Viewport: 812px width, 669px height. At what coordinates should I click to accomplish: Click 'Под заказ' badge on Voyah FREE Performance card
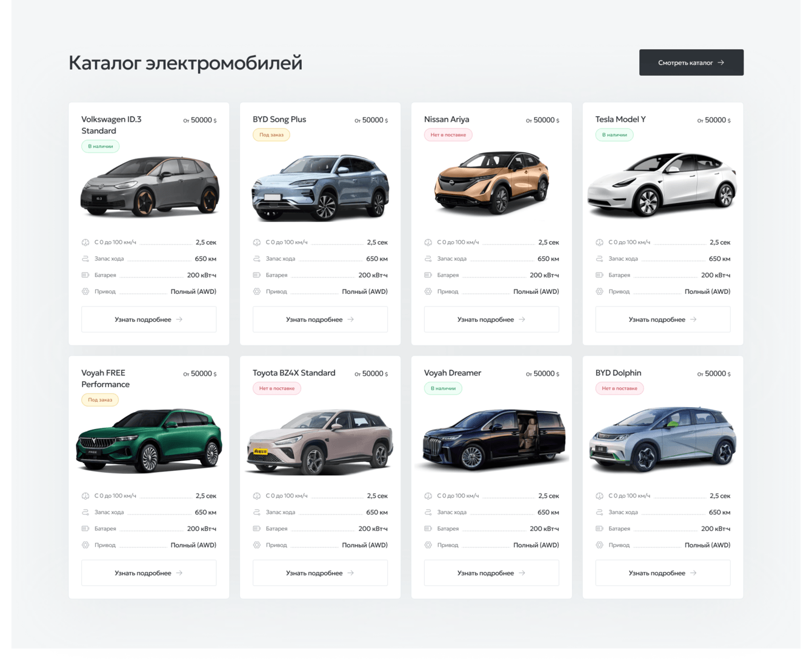(x=100, y=400)
